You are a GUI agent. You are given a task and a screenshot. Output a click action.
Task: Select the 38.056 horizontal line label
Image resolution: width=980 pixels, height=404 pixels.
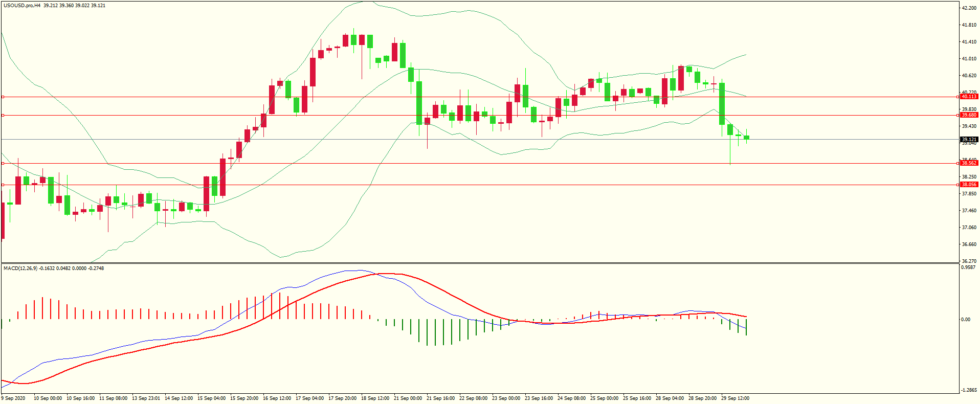969,185
